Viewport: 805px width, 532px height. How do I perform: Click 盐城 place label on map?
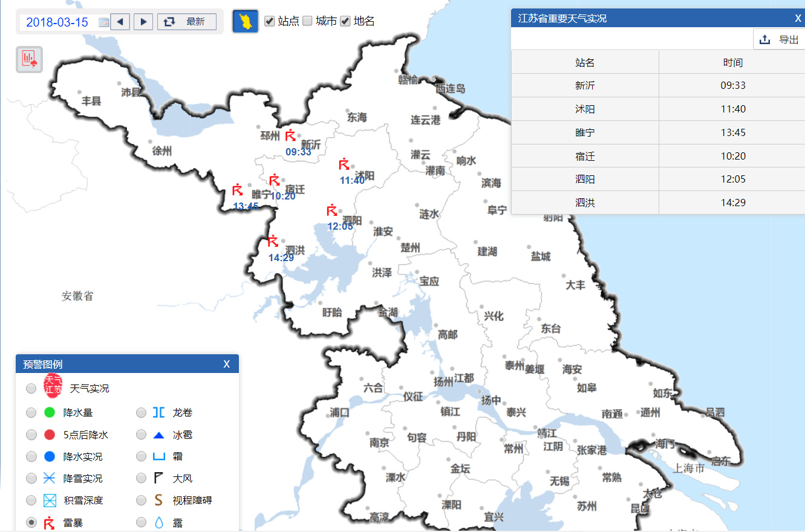click(541, 256)
